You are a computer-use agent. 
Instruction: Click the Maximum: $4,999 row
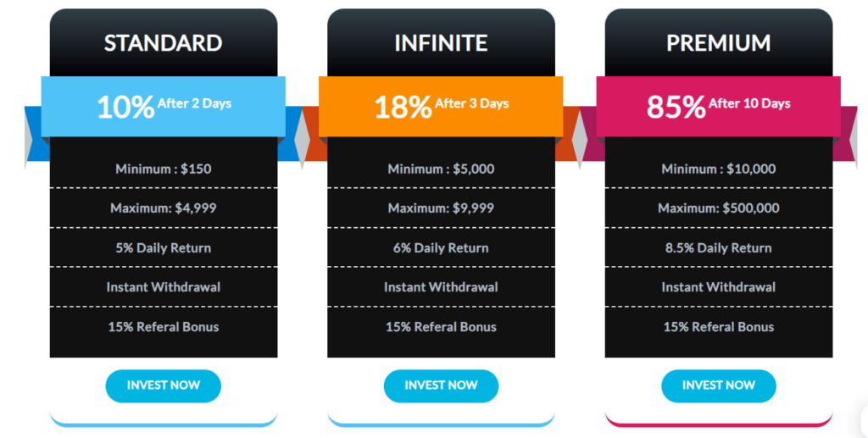click(164, 208)
